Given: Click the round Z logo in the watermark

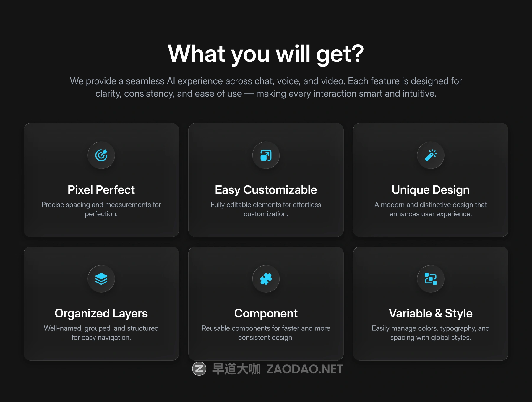Looking at the screenshot, I should coord(199,369).
